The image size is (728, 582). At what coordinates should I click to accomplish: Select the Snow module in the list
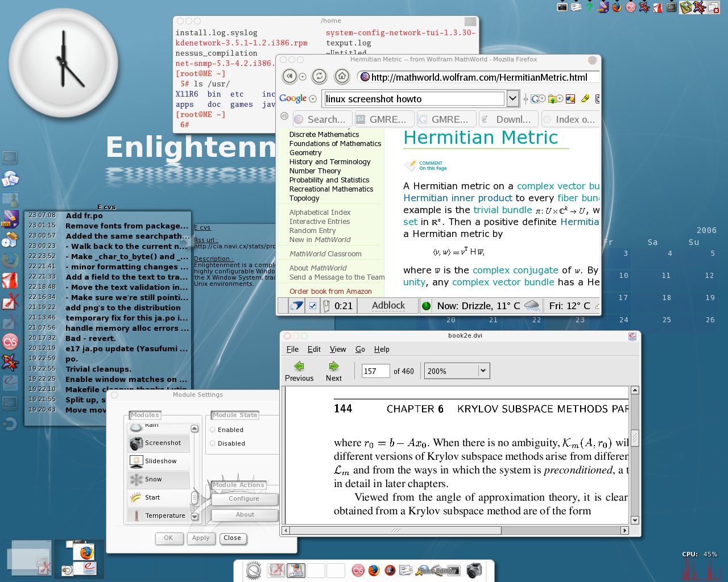pos(159,480)
